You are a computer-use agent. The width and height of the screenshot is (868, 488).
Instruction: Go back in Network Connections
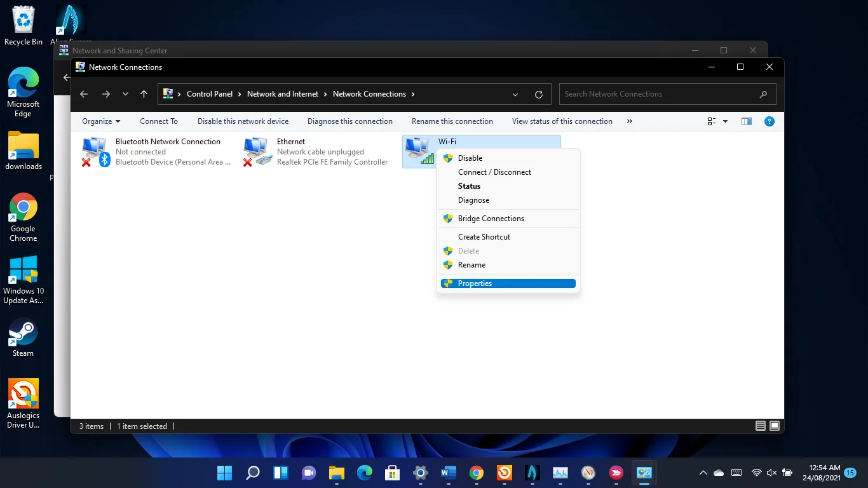point(84,94)
